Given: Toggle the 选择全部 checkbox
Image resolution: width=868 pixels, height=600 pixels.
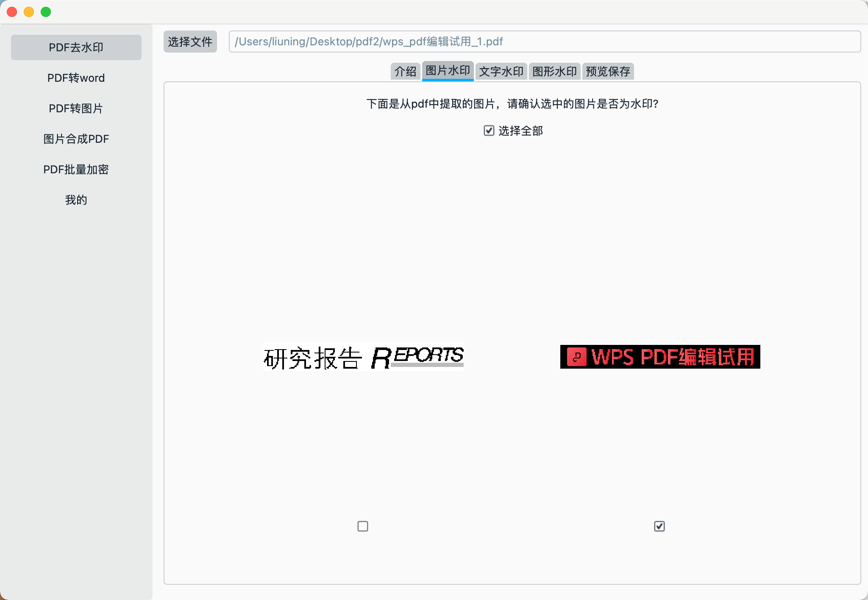Looking at the screenshot, I should 489,131.
